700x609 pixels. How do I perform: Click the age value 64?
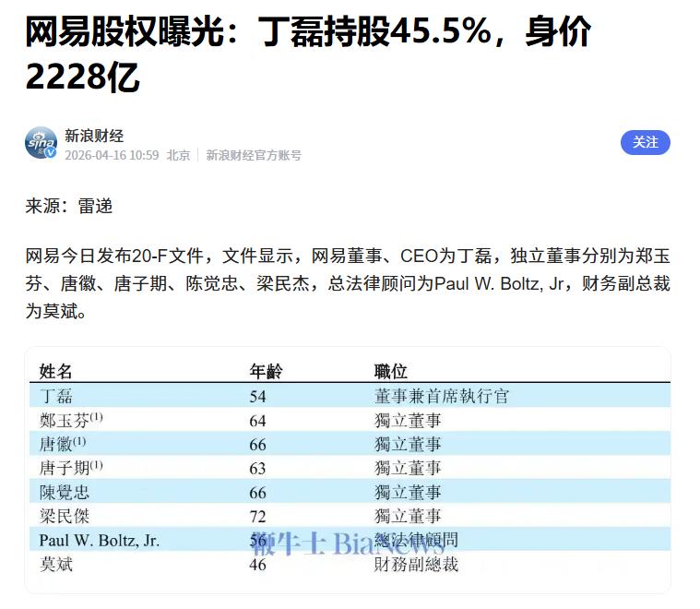257,421
